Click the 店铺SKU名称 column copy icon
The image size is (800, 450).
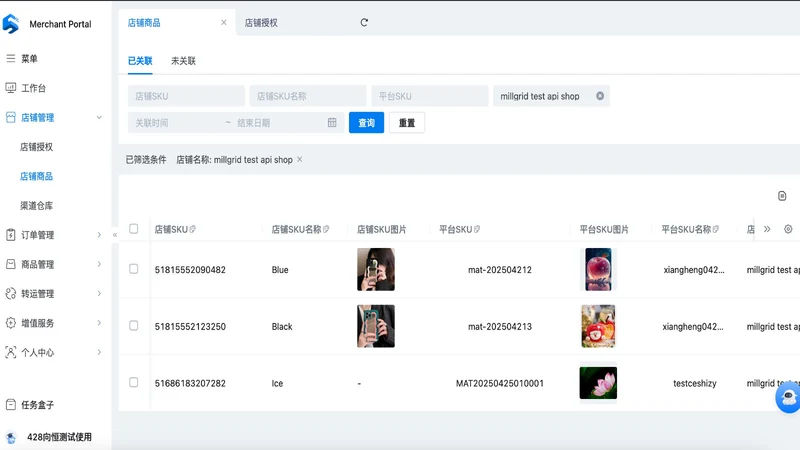pos(326,230)
